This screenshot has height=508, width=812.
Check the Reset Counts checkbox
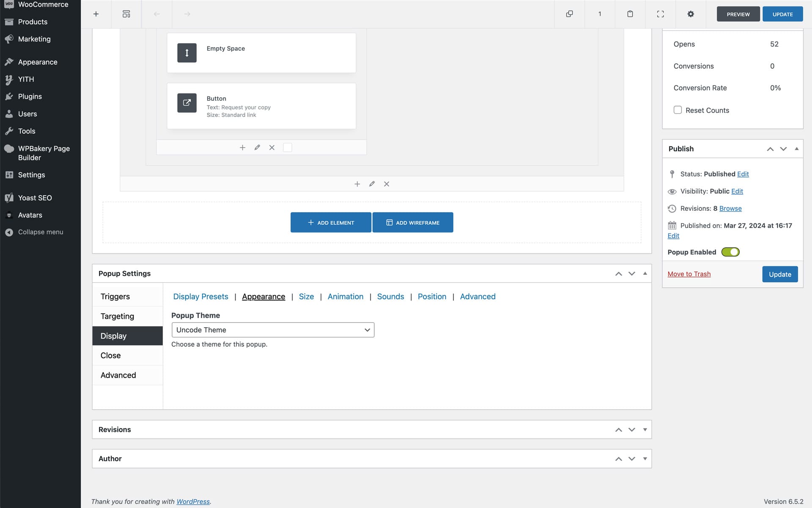[x=678, y=110]
